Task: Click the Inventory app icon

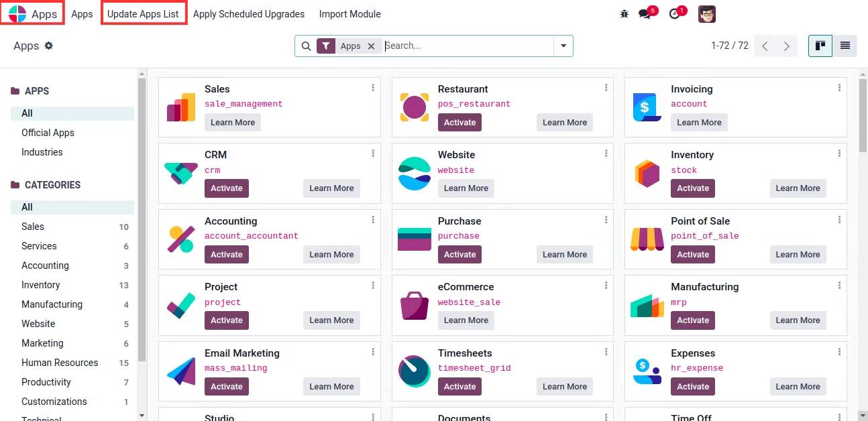Action: [x=647, y=173]
